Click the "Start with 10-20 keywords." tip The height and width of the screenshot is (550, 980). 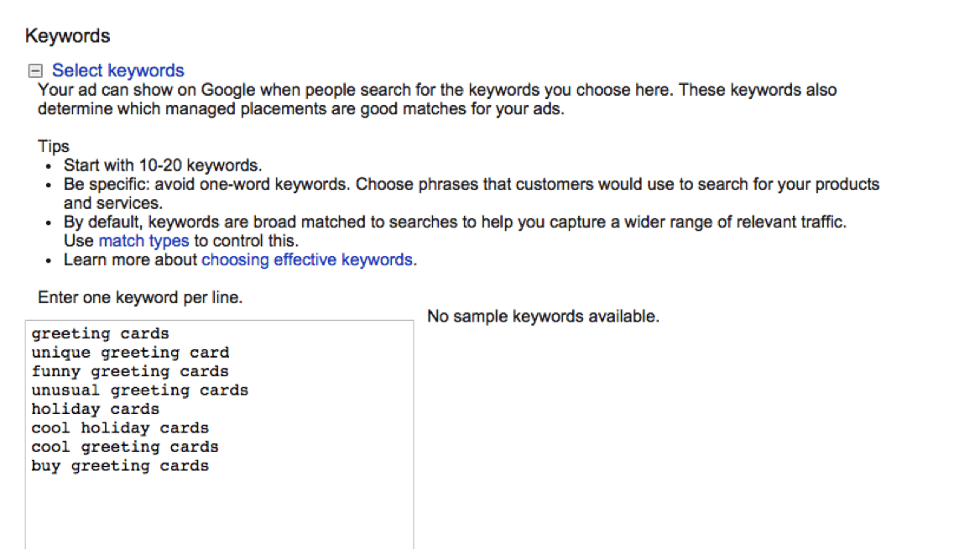(163, 165)
